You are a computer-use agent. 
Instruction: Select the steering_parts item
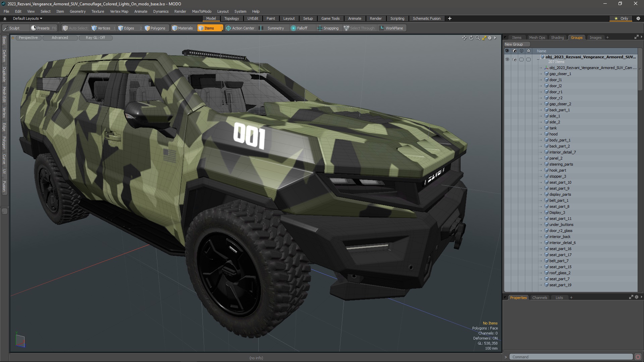click(x=561, y=164)
